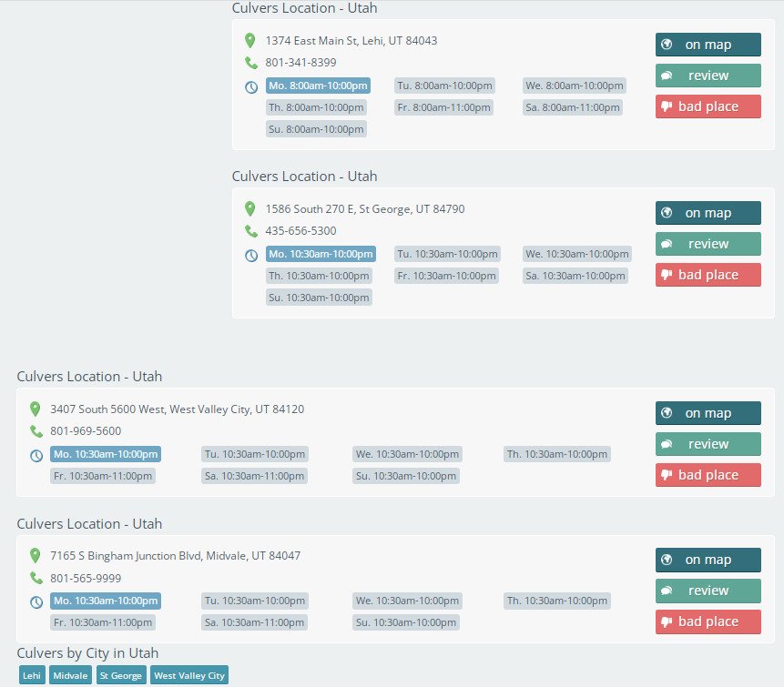The height and width of the screenshot is (687, 784).
Task: Click West Valley City's Fr. 10:30am-11:00pm badge
Action: (103, 476)
